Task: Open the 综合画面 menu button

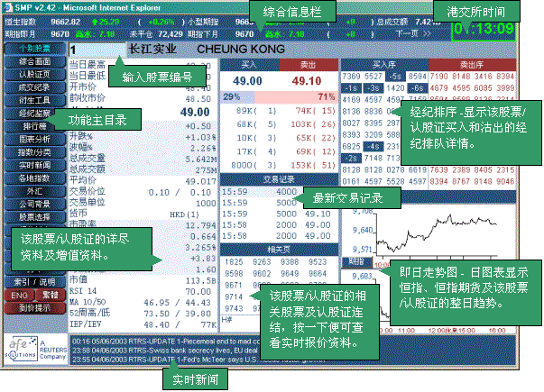Action: 34,61
